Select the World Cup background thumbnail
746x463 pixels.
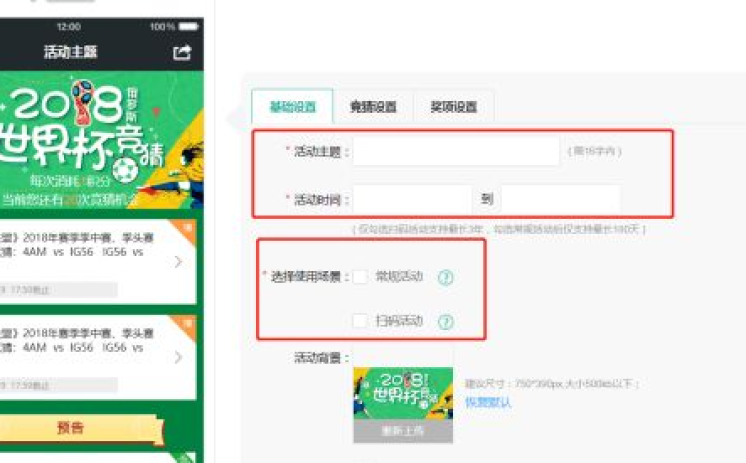click(403, 393)
